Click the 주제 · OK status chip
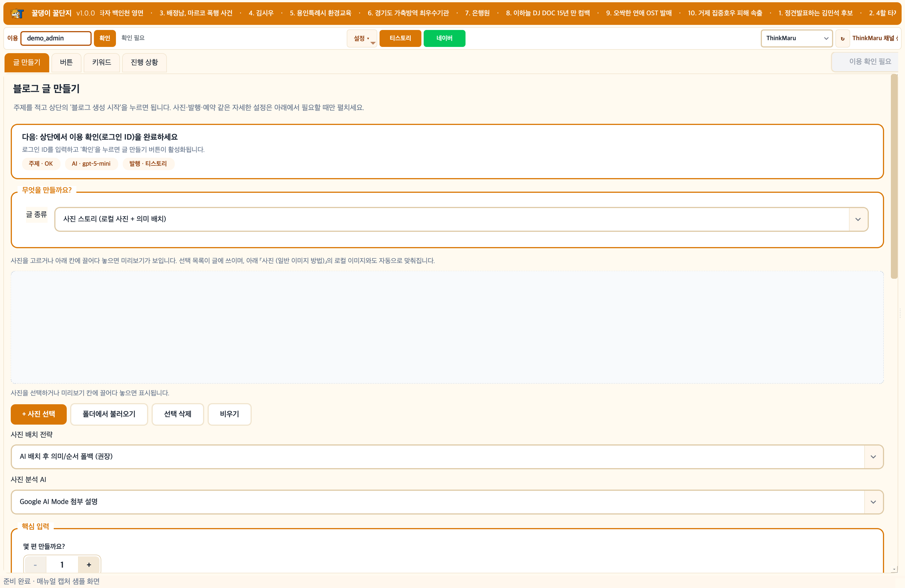The width and height of the screenshot is (905, 588). point(41,164)
